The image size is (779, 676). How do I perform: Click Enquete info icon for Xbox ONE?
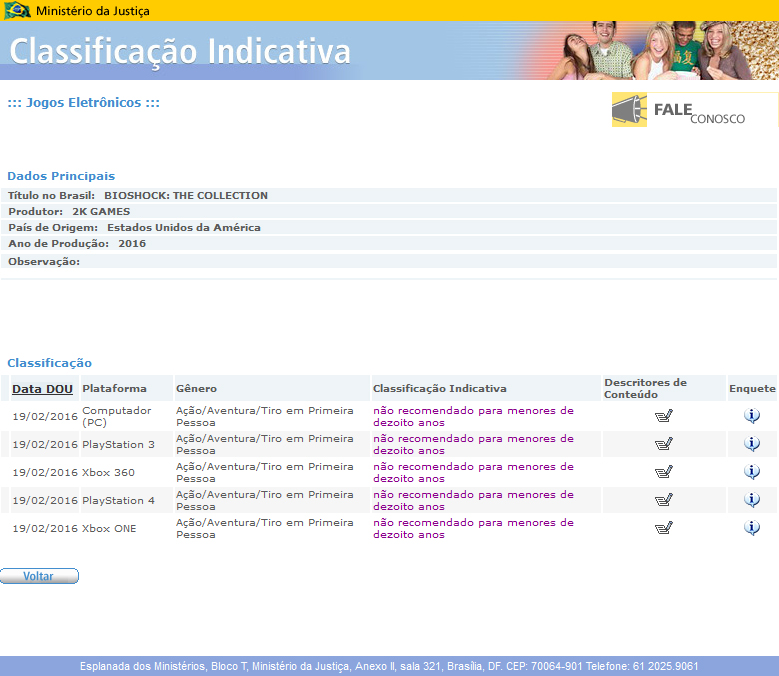click(752, 528)
